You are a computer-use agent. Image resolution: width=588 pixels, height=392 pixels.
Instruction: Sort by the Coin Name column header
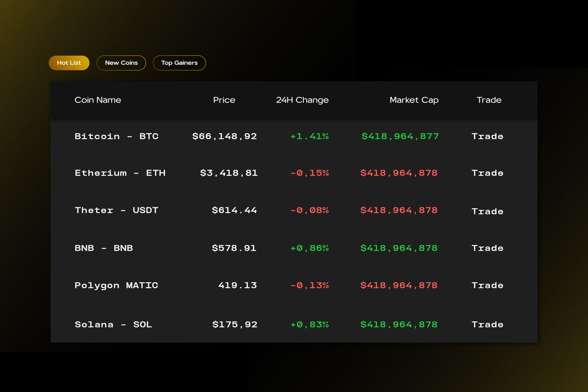pyautogui.click(x=98, y=100)
